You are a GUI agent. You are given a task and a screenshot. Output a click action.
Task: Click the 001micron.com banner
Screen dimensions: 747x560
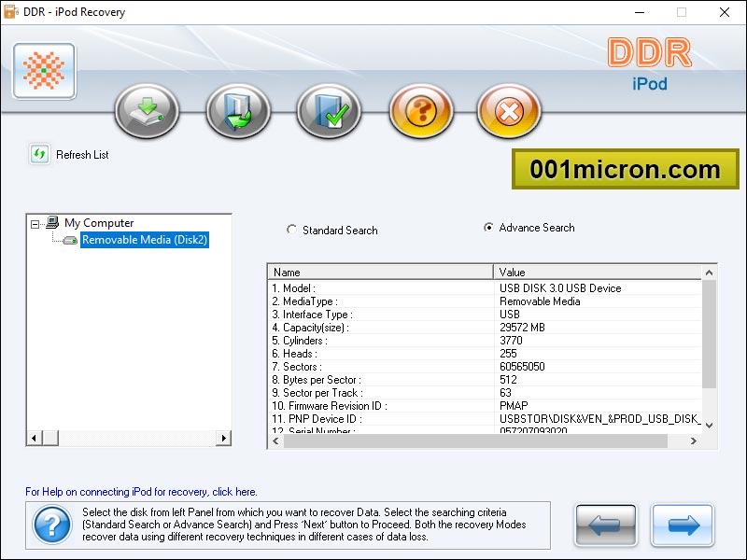[624, 170]
